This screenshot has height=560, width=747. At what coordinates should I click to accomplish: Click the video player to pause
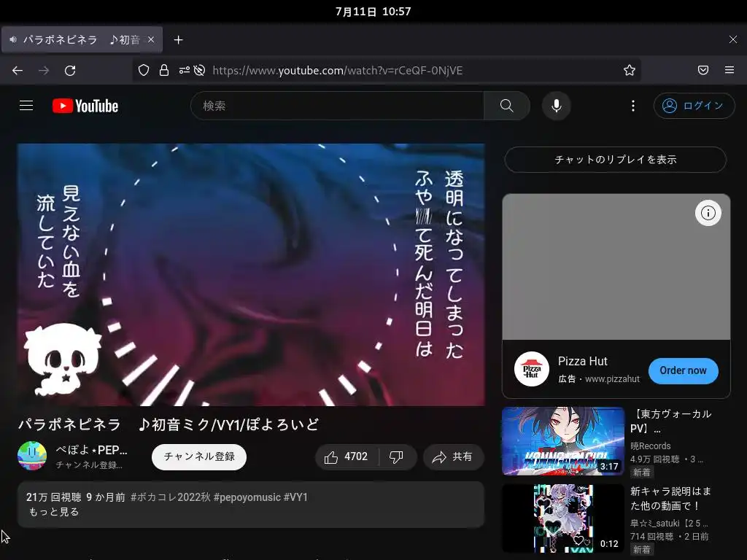[x=251, y=275]
